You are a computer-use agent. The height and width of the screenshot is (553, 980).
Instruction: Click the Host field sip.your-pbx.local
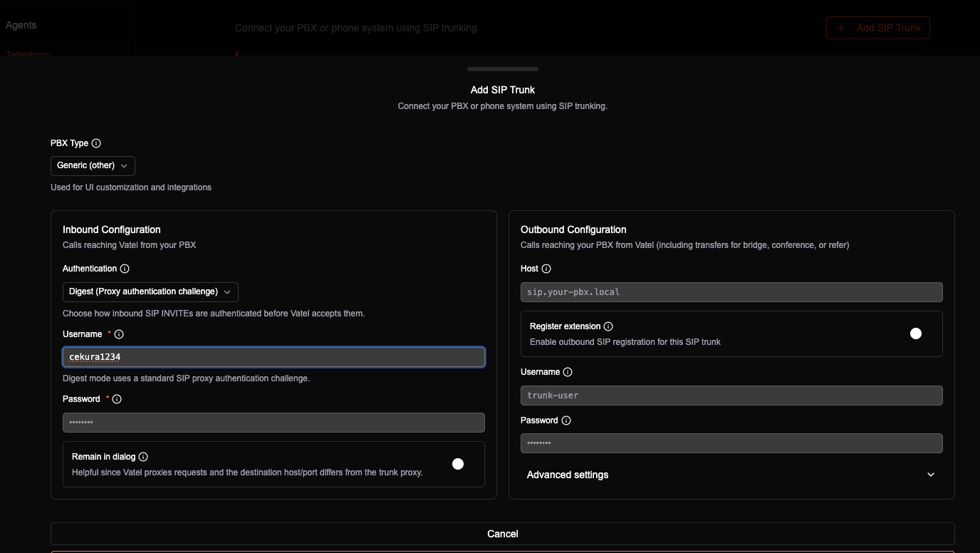pyautogui.click(x=731, y=292)
